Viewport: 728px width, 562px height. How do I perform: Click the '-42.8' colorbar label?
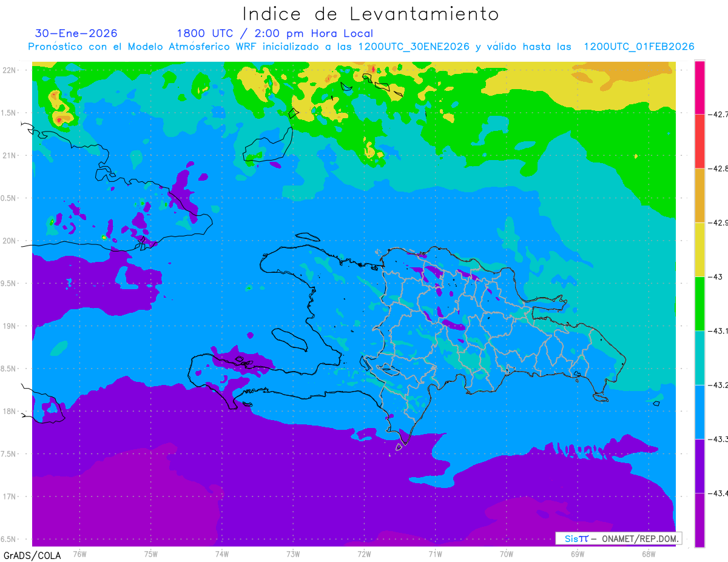coord(717,168)
